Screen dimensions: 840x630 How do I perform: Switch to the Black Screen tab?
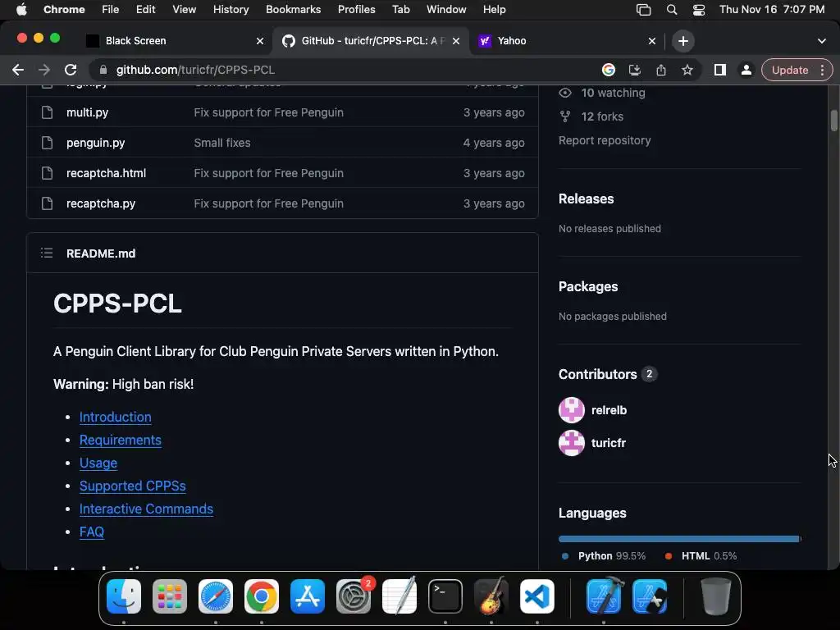(x=174, y=41)
